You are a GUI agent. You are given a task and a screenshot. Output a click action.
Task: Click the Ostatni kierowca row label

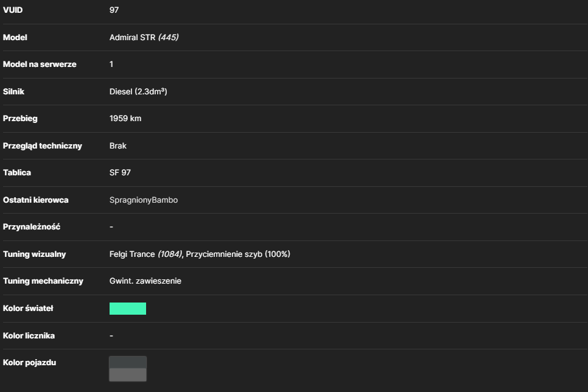[x=36, y=200]
